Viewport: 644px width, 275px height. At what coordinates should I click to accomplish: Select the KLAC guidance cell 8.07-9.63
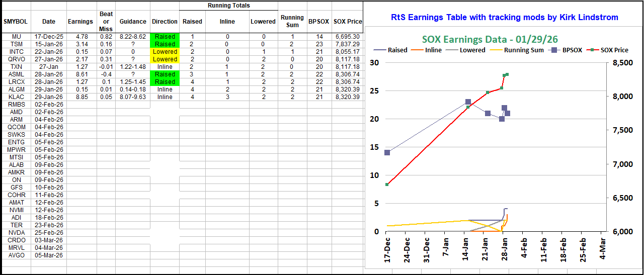pyautogui.click(x=133, y=97)
